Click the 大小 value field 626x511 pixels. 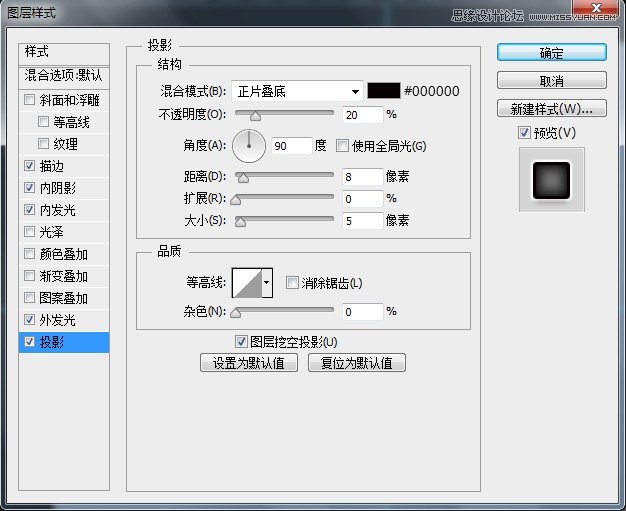pyautogui.click(x=363, y=221)
